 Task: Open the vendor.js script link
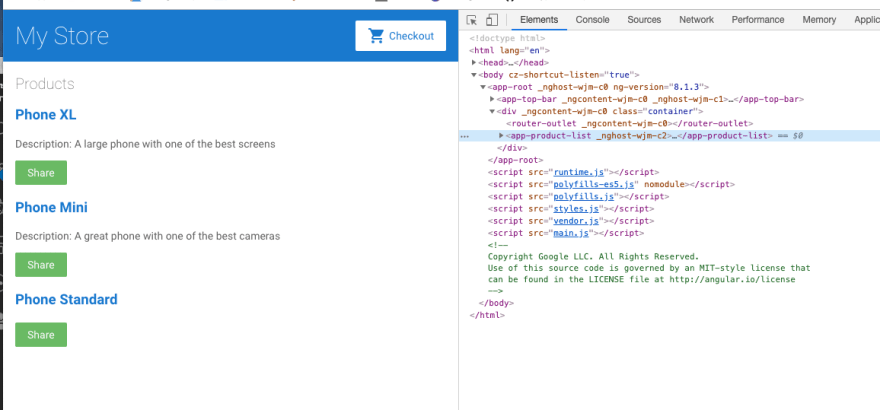pos(576,221)
